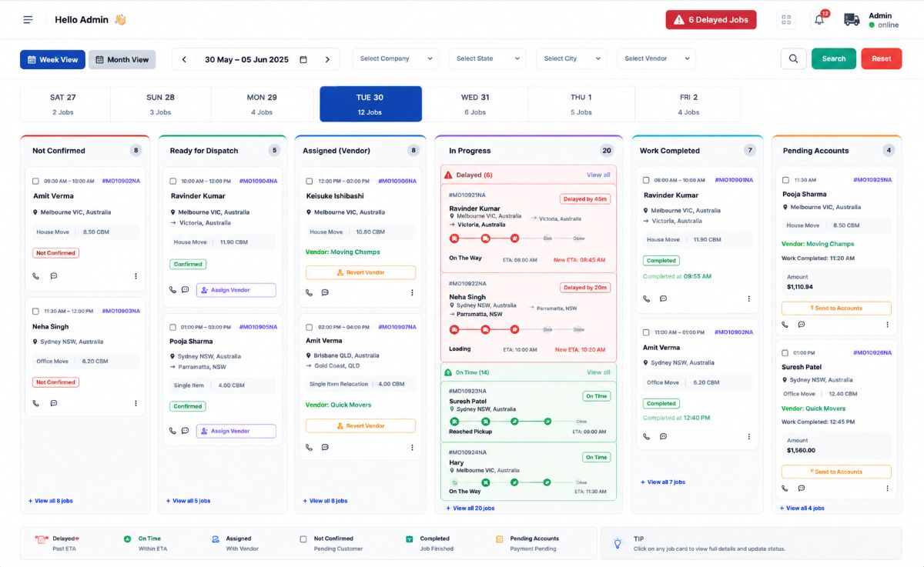Viewport: 924px width, 567px height.
Task: Open the notifications bell icon
Action: pyautogui.click(x=819, y=20)
